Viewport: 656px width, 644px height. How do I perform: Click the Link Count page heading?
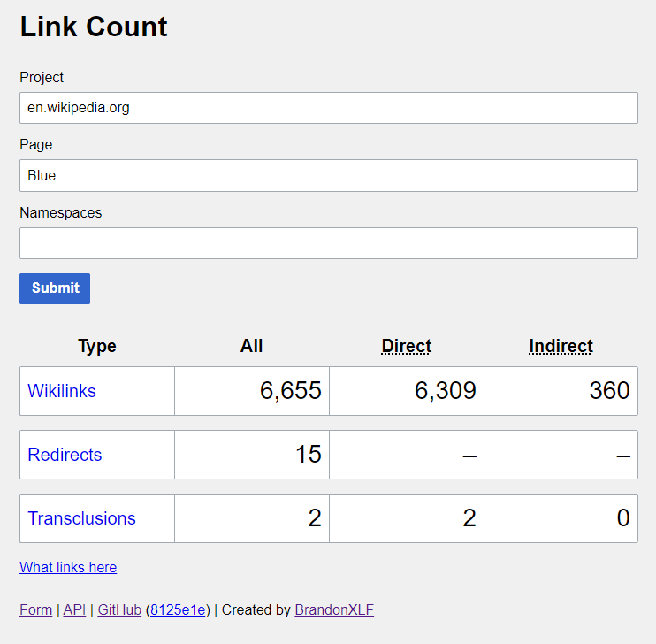point(94,27)
